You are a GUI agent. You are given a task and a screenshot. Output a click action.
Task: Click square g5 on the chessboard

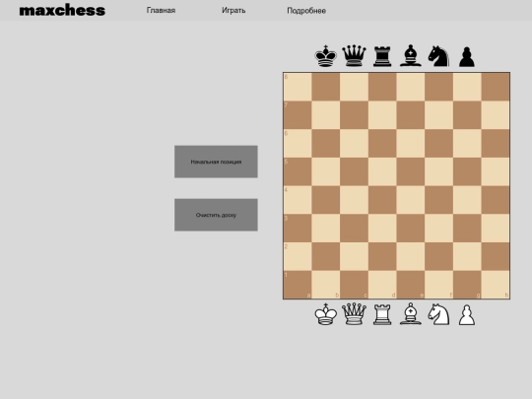[x=467, y=171]
